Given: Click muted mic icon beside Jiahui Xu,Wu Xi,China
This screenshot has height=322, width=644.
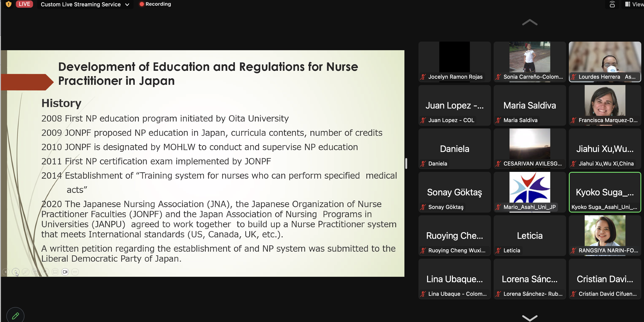Looking at the screenshot, I should coord(574,164).
